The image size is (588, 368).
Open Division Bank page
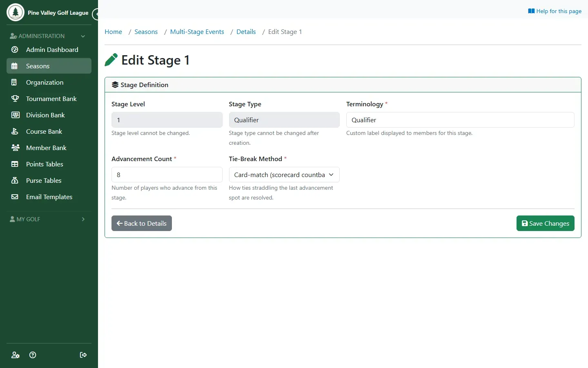coord(49,115)
